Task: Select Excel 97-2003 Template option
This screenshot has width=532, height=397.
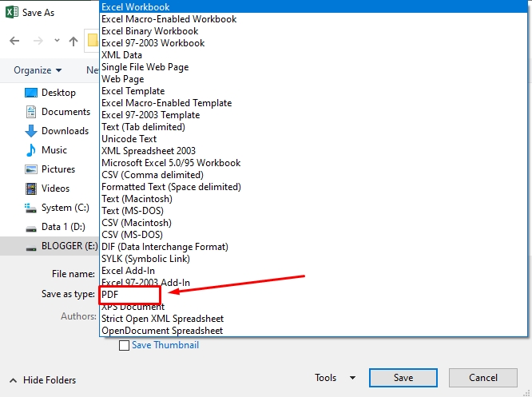Action: [x=313, y=115]
